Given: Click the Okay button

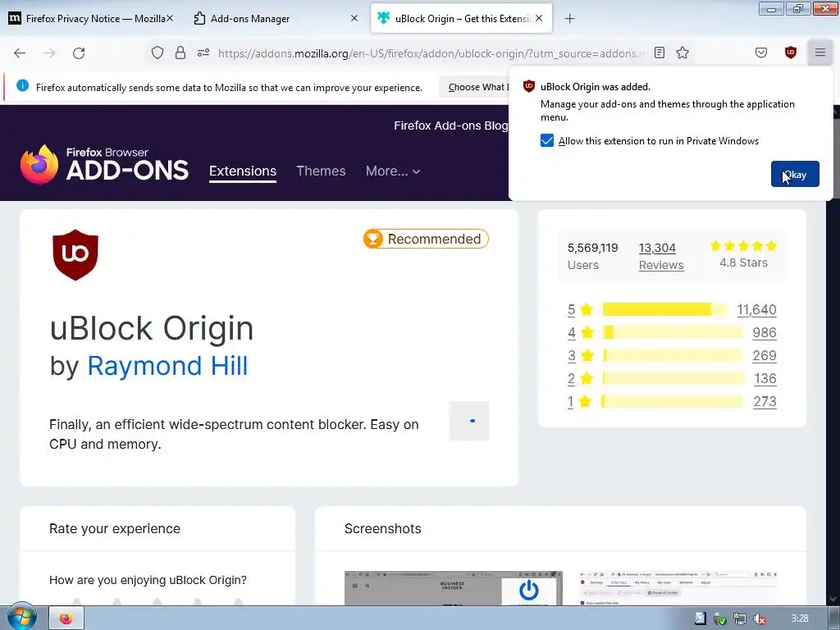Looking at the screenshot, I should tap(795, 174).
